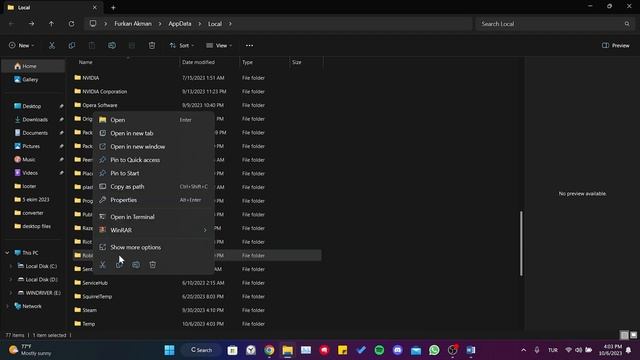640x360 pixels.
Task: Click Furkan Akman in the address breadcrumb
Action: [x=133, y=24]
